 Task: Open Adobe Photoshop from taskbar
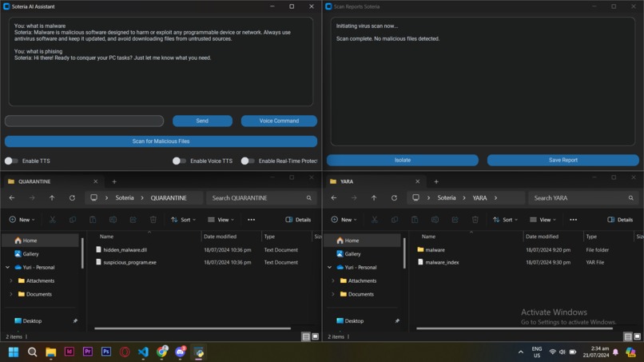(106, 352)
